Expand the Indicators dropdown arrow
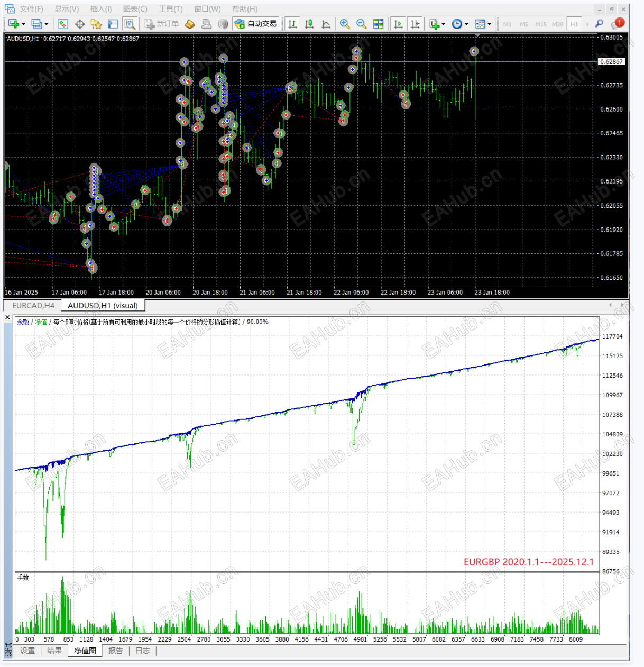Viewport: 644px width, 667px height. [443, 24]
